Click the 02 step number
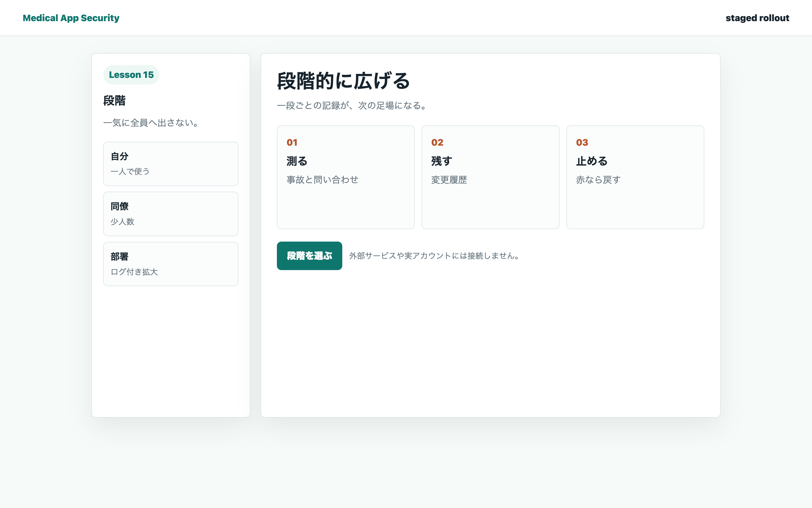This screenshot has height=508, width=812. point(437,143)
